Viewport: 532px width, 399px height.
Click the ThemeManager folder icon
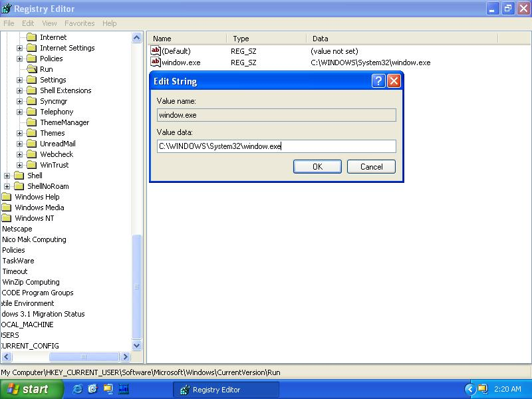tap(31, 122)
